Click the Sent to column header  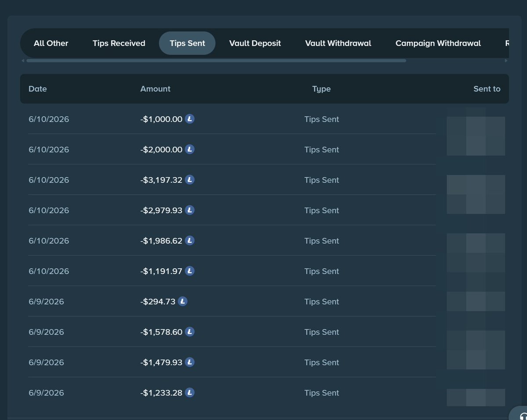pyautogui.click(x=487, y=89)
